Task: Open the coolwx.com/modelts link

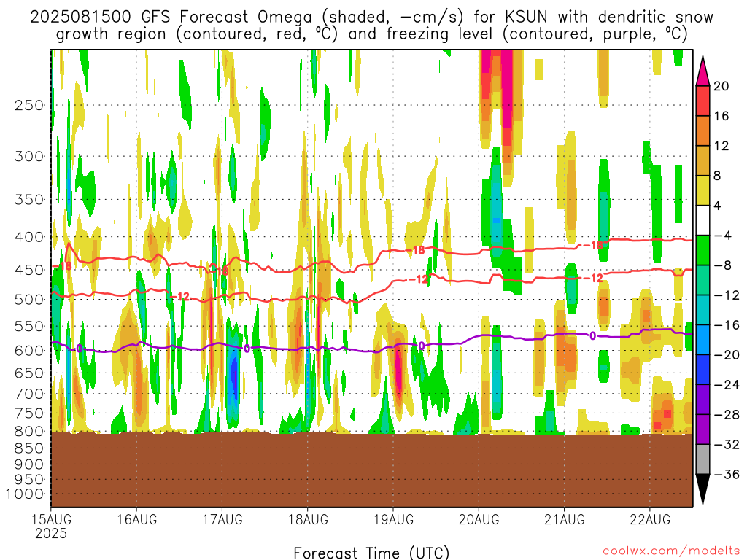Action: point(671,551)
